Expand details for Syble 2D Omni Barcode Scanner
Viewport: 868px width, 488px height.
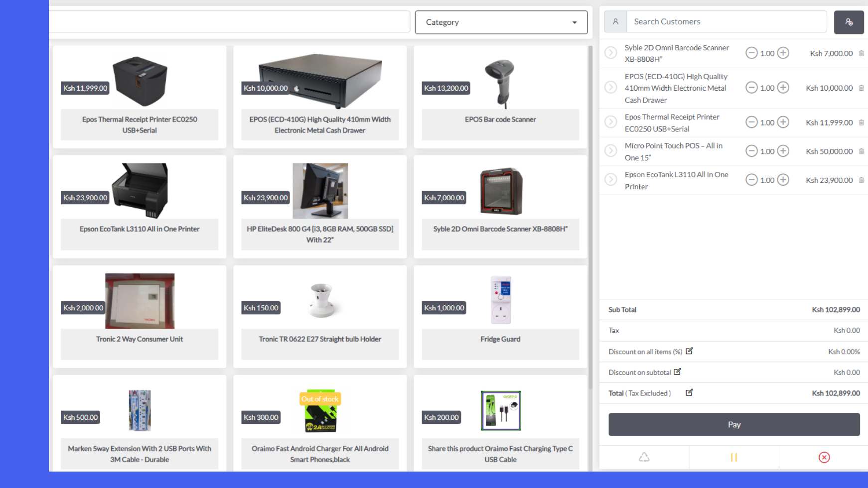click(x=610, y=53)
